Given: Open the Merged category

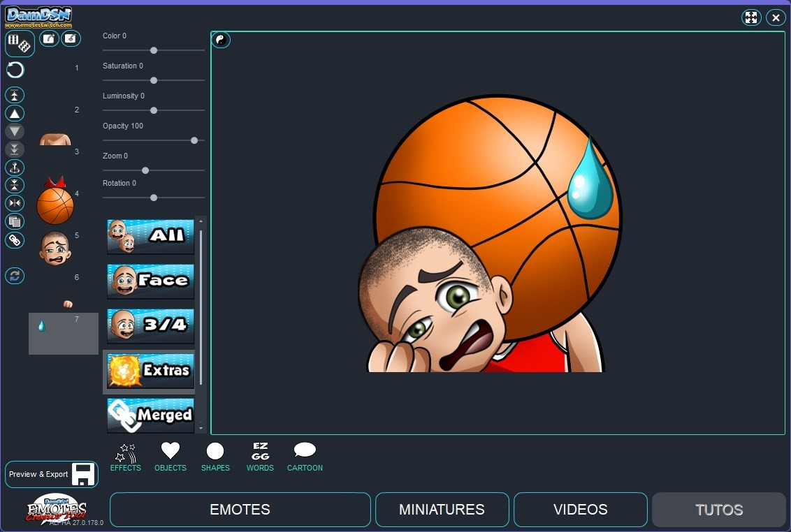Looking at the screenshot, I should pos(150,415).
